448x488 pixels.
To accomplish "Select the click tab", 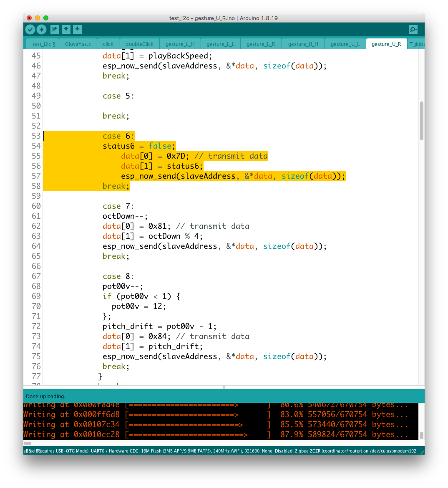I will [108, 44].
